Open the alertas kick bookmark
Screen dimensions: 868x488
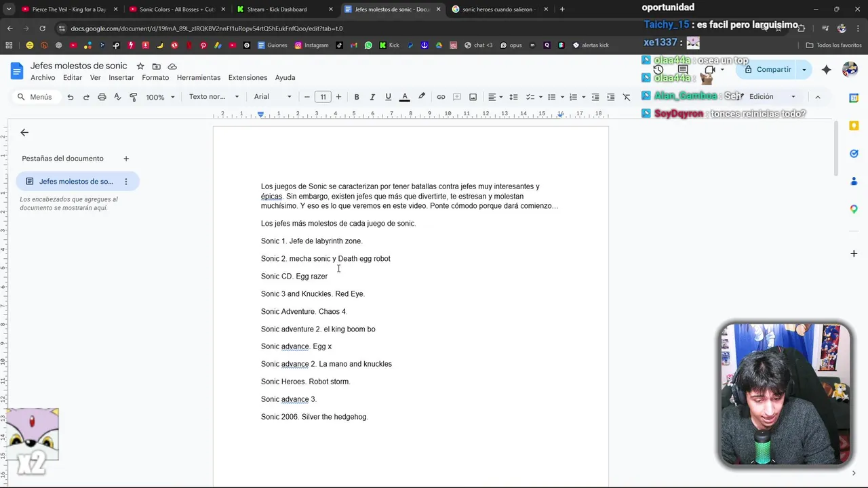(x=591, y=45)
